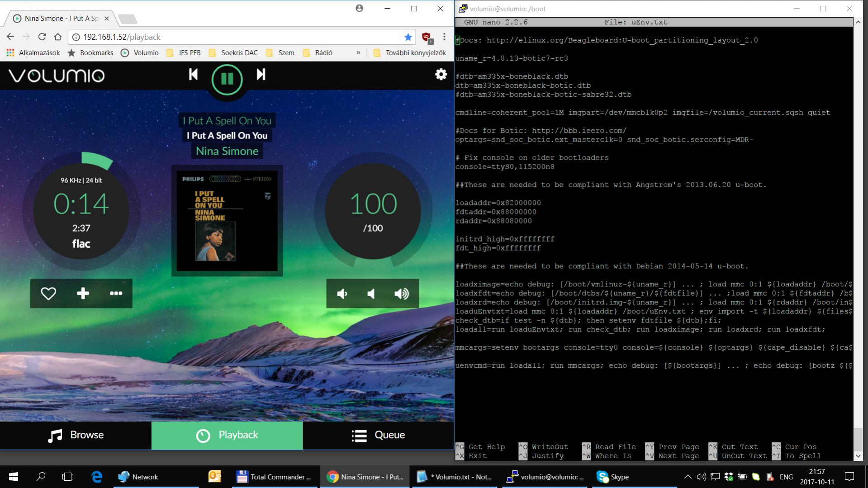Open the clock showing 21:57
The image size is (868, 488).
[817, 477]
